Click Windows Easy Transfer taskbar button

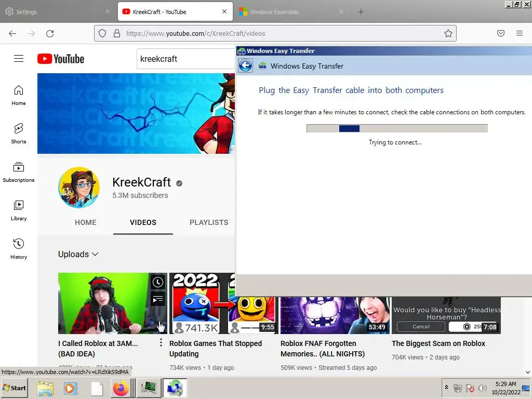tap(175, 388)
